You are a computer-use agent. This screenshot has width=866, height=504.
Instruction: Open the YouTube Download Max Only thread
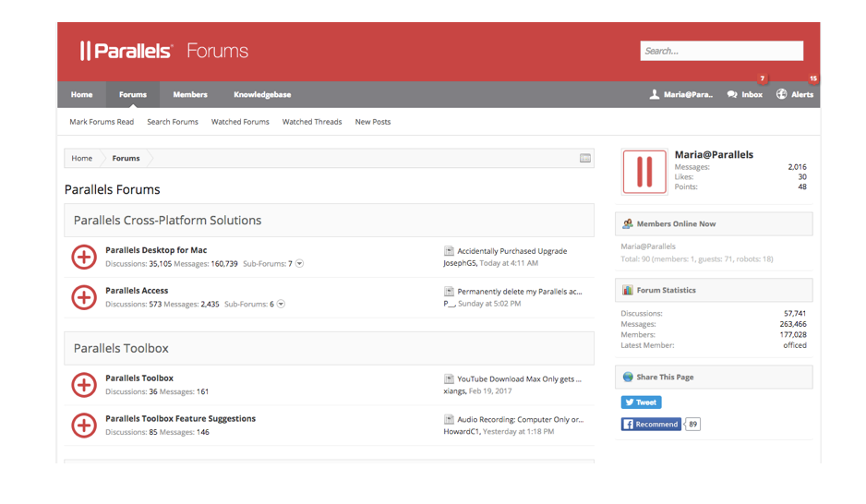point(519,379)
